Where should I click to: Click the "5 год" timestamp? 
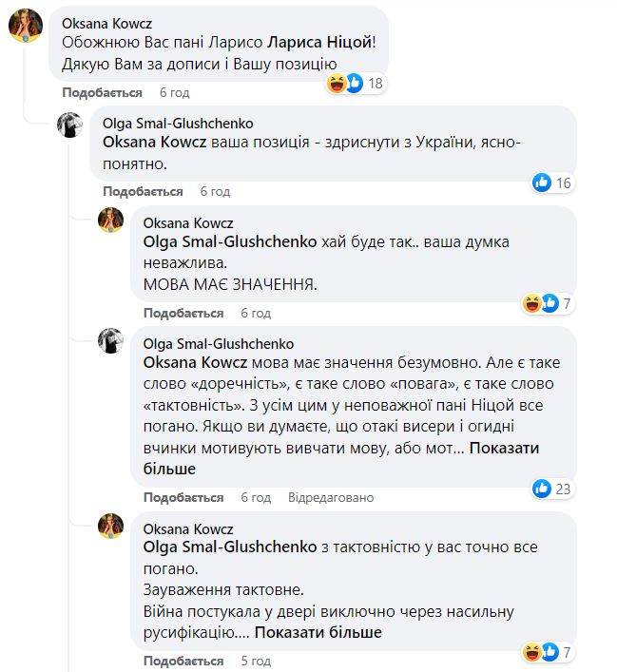(256, 660)
